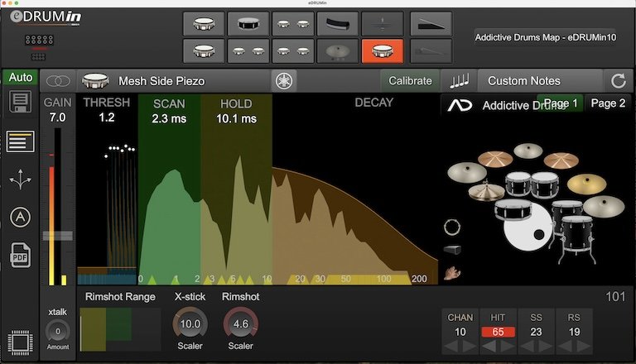The width and height of the screenshot is (636, 364).
Task: Open the Mesh Side Piezo pad type dropdown
Action: pos(175,81)
